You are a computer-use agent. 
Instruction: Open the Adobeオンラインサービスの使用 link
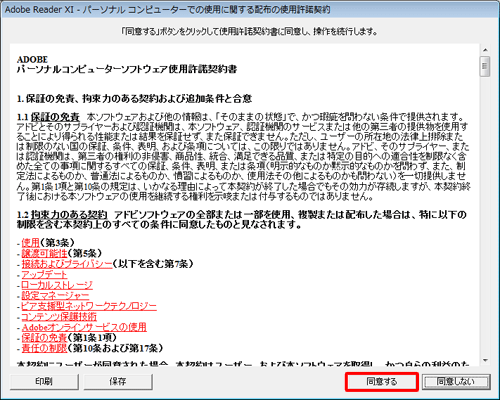pos(84,327)
